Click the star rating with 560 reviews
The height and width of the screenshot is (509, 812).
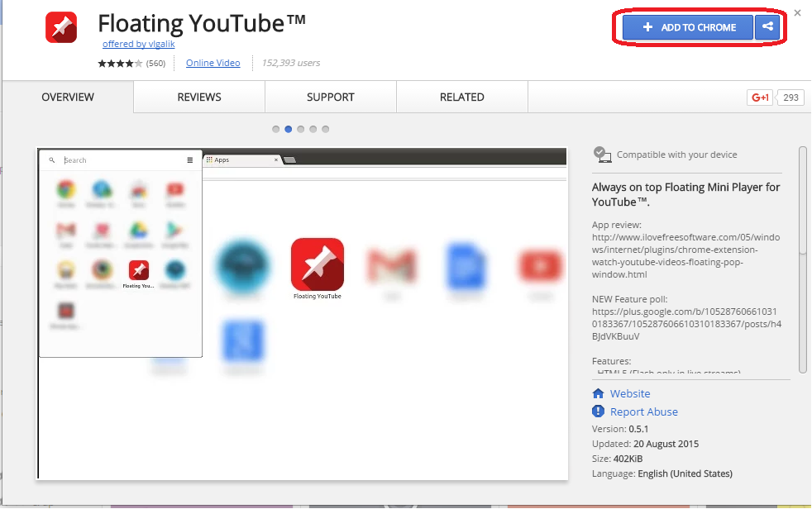131,63
